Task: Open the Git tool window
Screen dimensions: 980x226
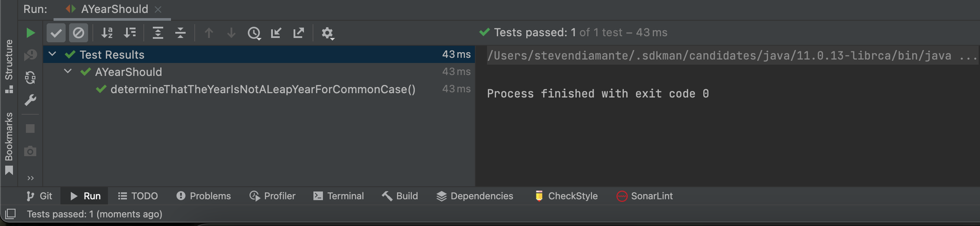Action: (x=39, y=196)
